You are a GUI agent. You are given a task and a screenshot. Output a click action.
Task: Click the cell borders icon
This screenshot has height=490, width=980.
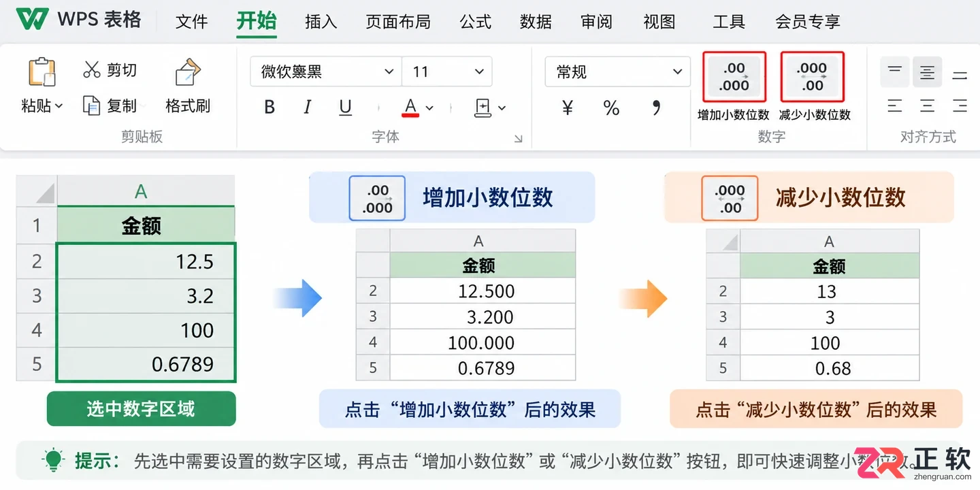tap(483, 108)
